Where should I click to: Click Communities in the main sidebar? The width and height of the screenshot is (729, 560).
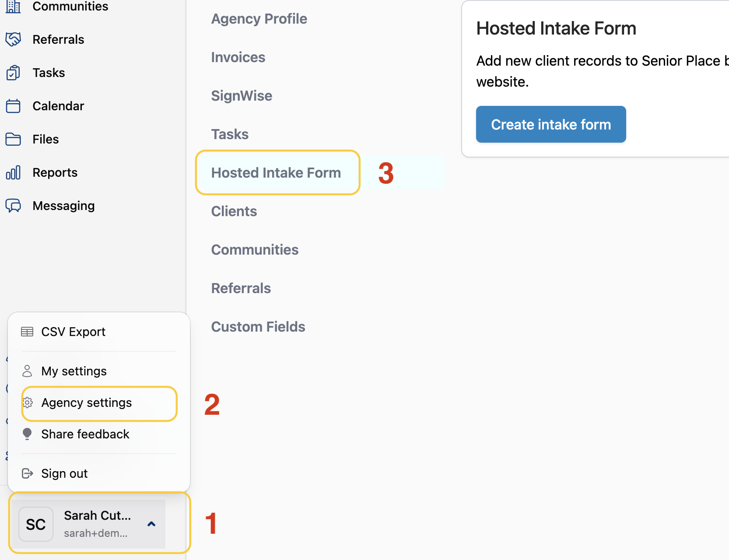point(70,7)
